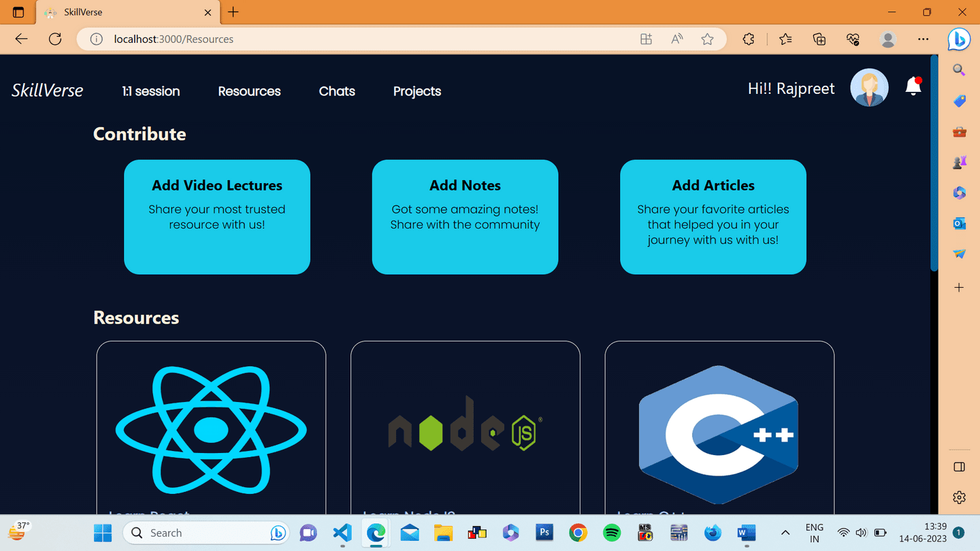
Task: Show hidden system tray icons
Action: pyautogui.click(x=785, y=533)
